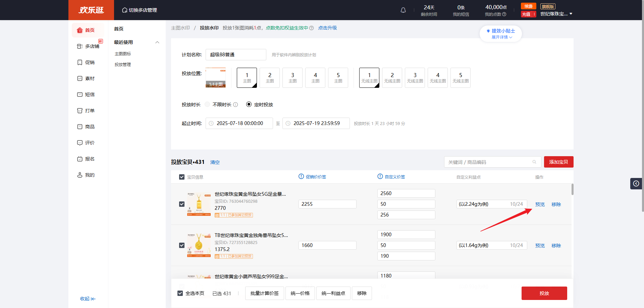Expand 提效小贴士 details
644x308 pixels.
[502, 37]
